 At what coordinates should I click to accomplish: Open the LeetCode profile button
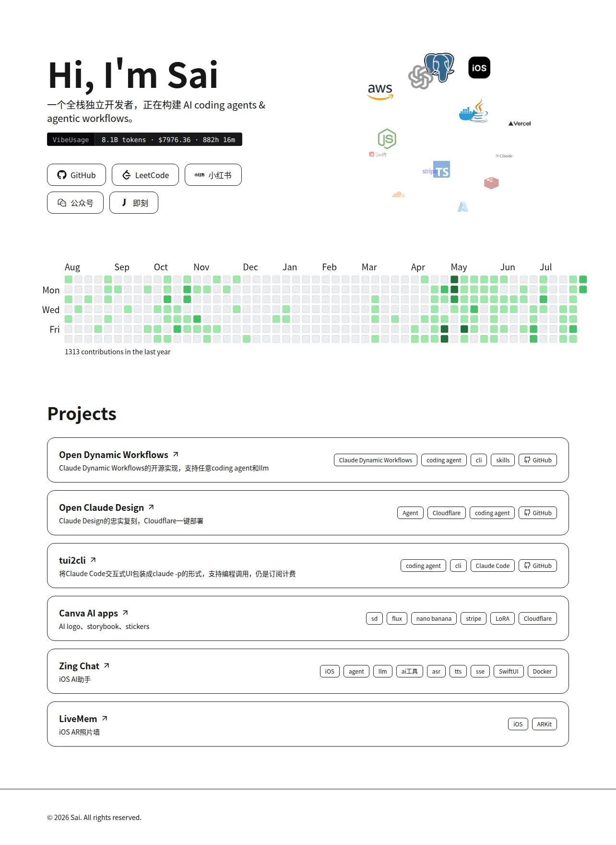[x=145, y=175]
